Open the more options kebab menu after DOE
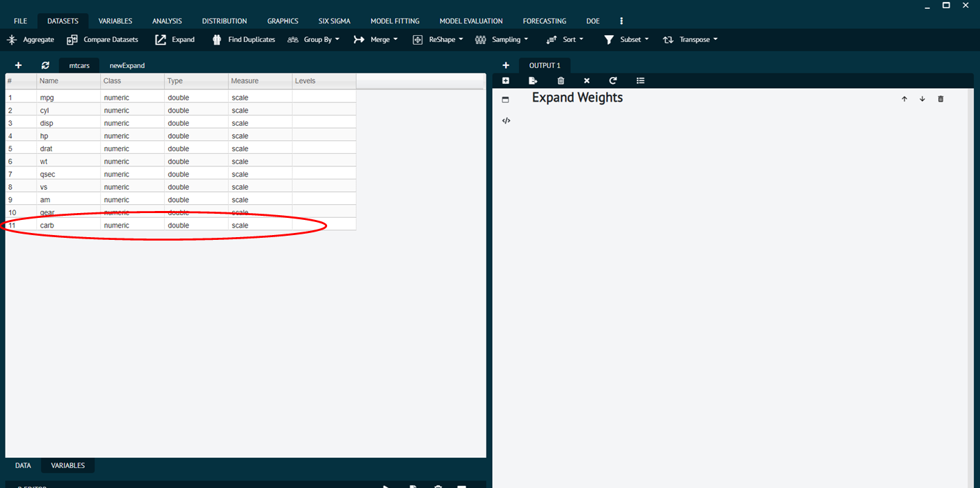Screen dimensions: 980x488 tap(622, 21)
